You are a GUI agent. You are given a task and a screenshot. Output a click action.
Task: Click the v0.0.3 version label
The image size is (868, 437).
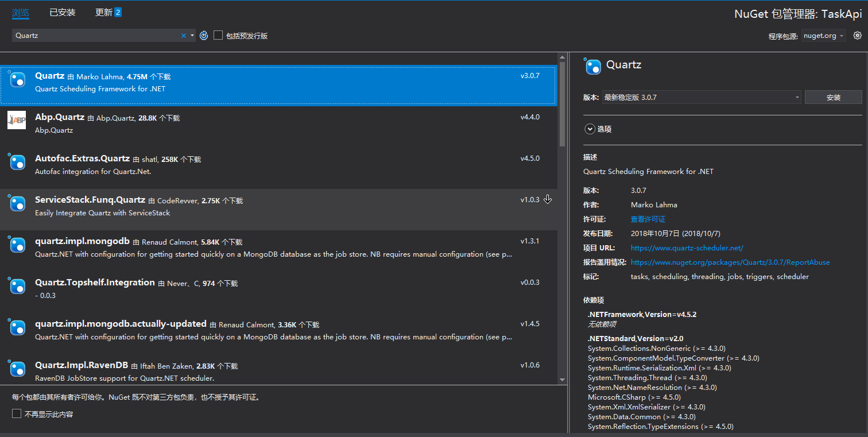[530, 283]
